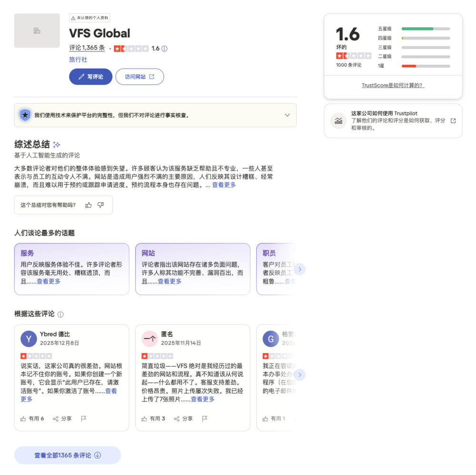Click the Trustpilot star badge in the integrity banner
The height and width of the screenshot is (475, 476).
click(25, 115)
